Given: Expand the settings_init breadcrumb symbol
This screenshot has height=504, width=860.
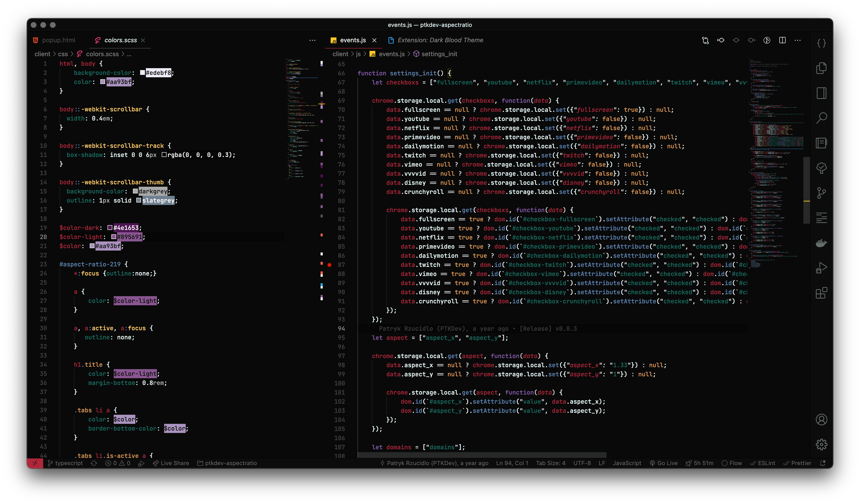Looking at the screenshot, I should [439, 54].
